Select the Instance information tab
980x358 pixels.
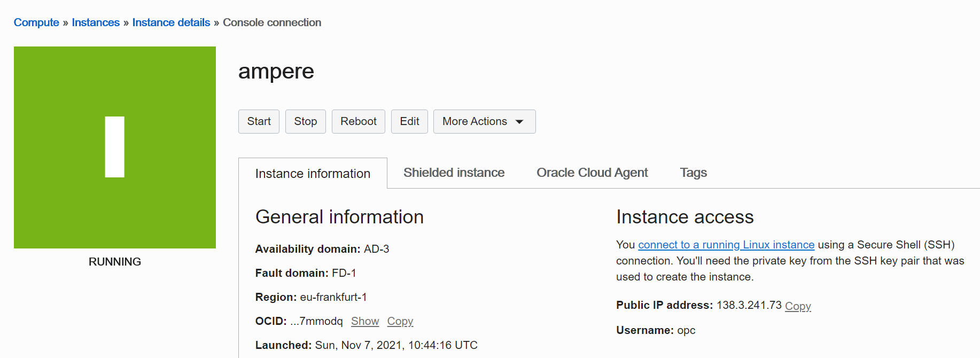[x=313, y=174]
